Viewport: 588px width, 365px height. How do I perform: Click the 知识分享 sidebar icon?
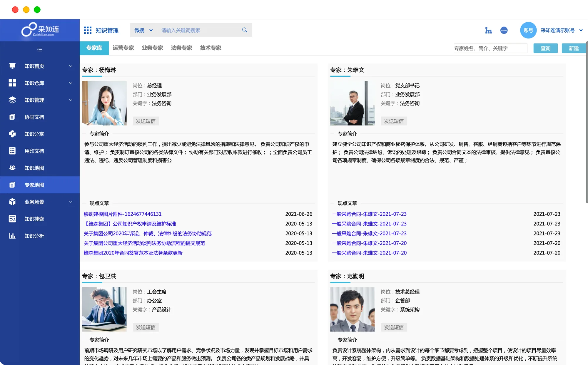tap(12, 134)
